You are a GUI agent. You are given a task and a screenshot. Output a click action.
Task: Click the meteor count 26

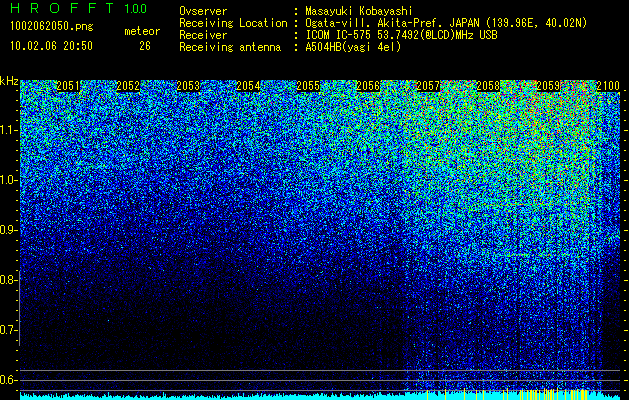pos(145,46)
